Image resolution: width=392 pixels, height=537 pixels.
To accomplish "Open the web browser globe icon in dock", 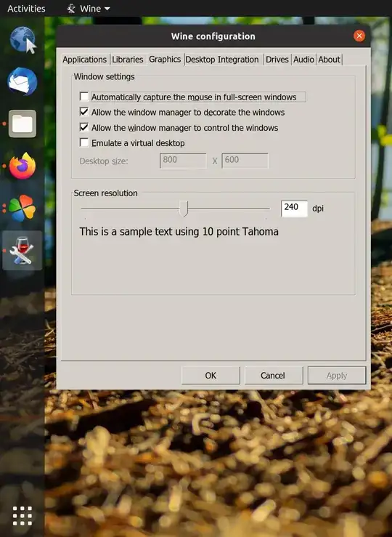I will point(23,40).
